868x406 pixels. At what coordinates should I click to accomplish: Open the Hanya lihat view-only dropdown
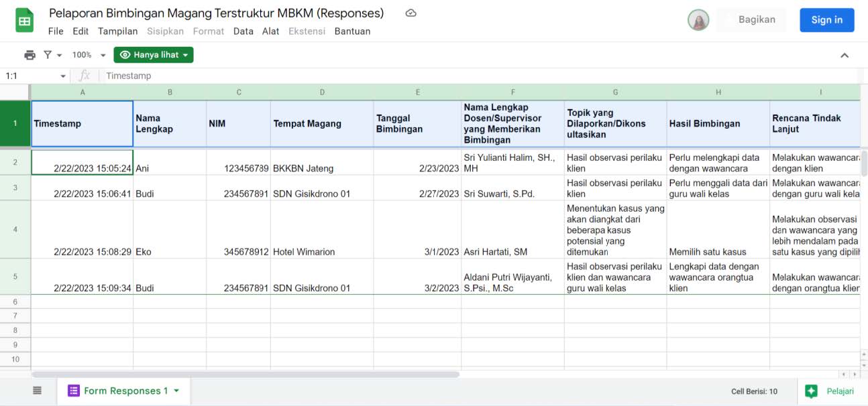pos(154,55)
